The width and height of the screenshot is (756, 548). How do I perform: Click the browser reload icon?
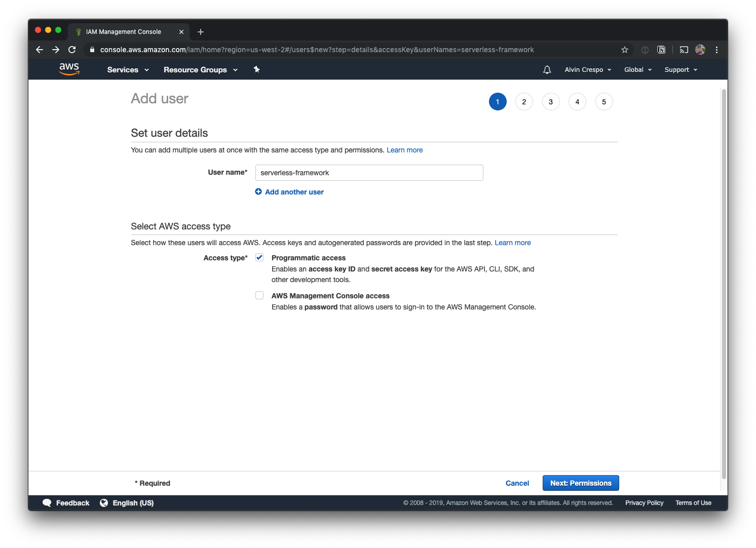pos(72,50)
